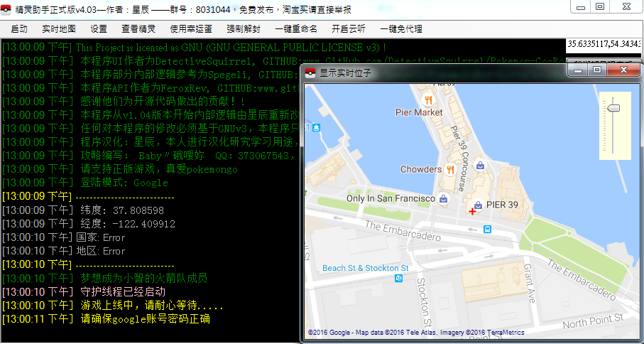Click 一键重命名 menu item

click(x=296, y=29)
